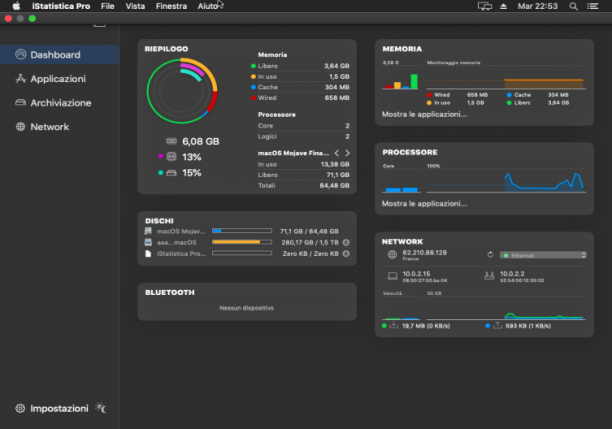Image resolution: width=612 pixels, height=429 pixels.
Task: Open the File menu
Action: [x=107, y=6]
